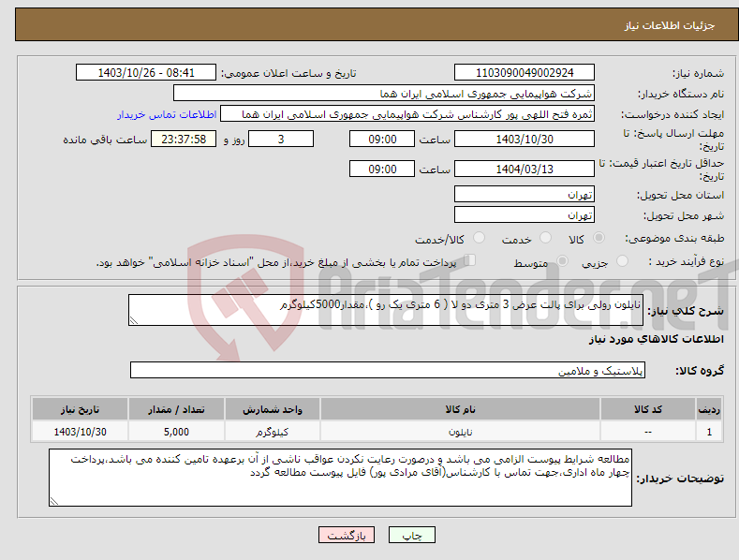Click the اطلاعات کالاهای مورد نیاز heading

click(656, 339)
